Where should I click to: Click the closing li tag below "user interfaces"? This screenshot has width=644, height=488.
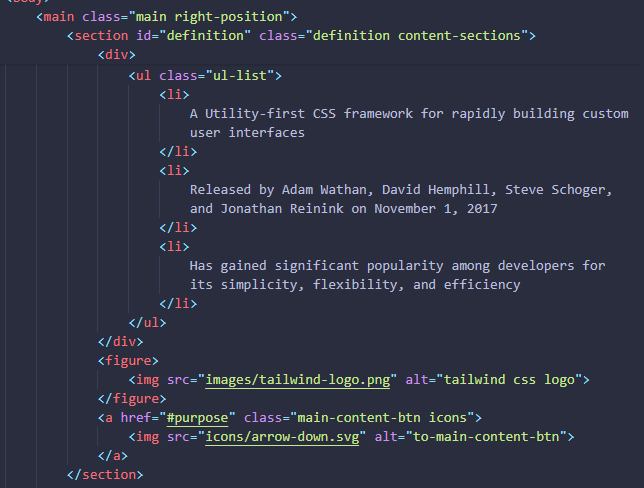coord(178,152)
